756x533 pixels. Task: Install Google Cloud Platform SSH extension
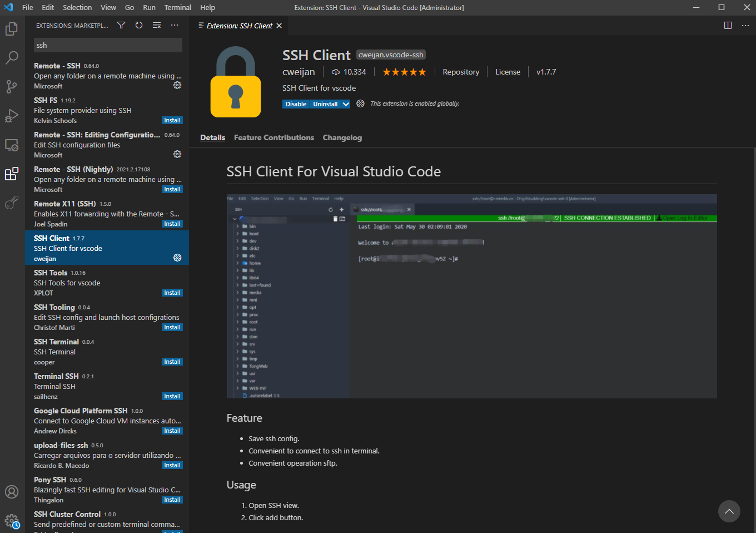pos(172,431)
